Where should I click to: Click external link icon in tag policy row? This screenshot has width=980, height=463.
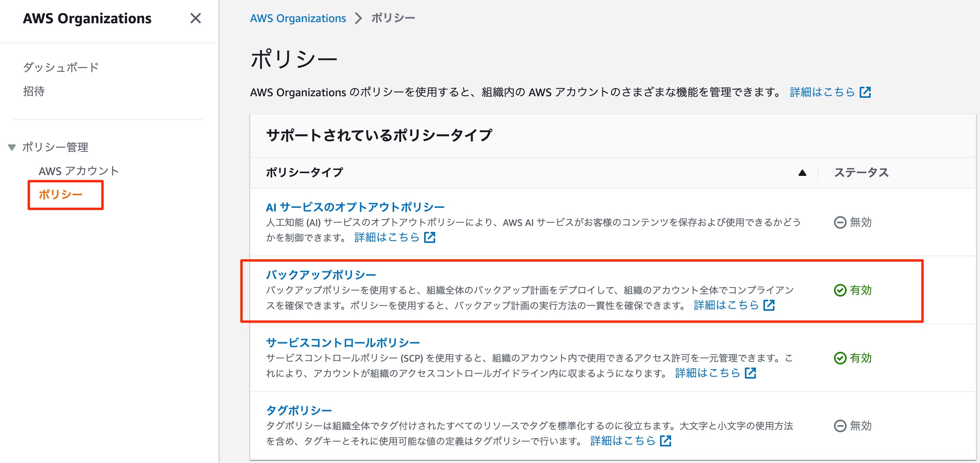666,441
